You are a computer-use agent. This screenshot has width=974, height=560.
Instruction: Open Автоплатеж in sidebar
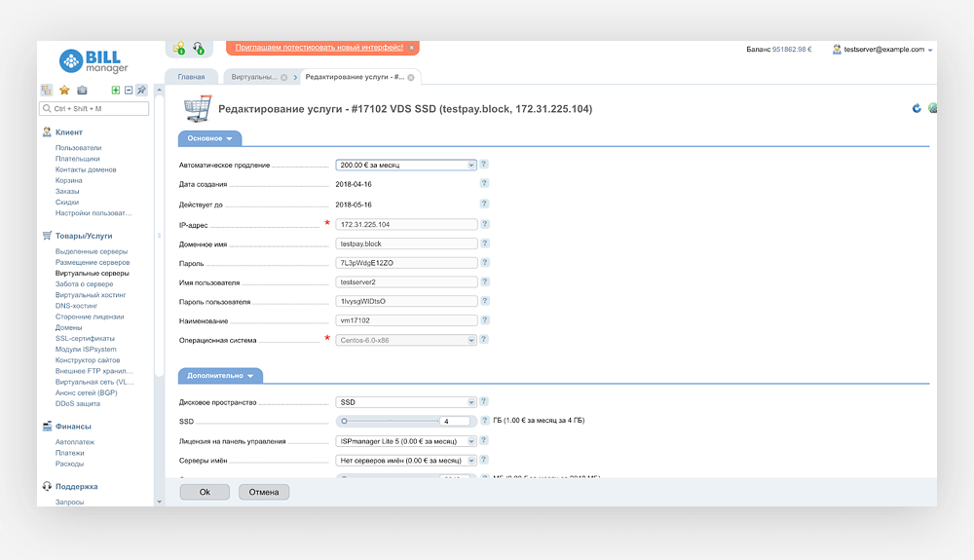(x=75, y=442)
